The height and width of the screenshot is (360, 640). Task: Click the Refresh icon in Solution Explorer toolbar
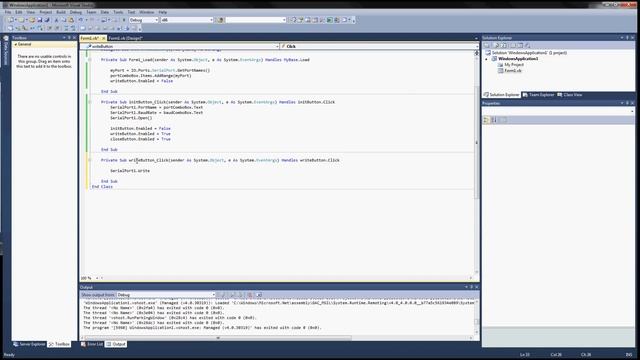(x=504, y=46)
